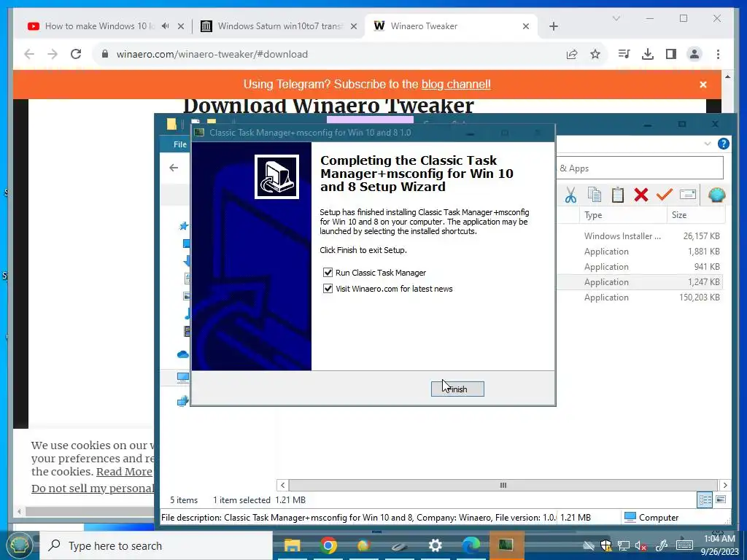Click the Explorer back arrow

click(x=174, y=168)
